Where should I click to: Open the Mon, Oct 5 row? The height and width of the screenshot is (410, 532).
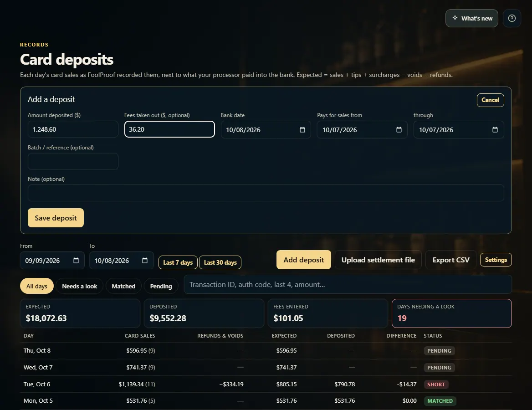266,401
